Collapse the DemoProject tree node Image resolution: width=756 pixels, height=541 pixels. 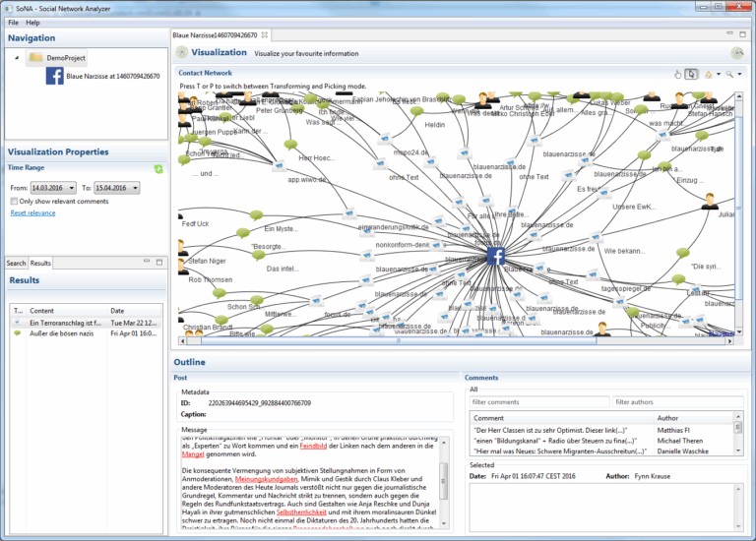[x=17, y=58]
